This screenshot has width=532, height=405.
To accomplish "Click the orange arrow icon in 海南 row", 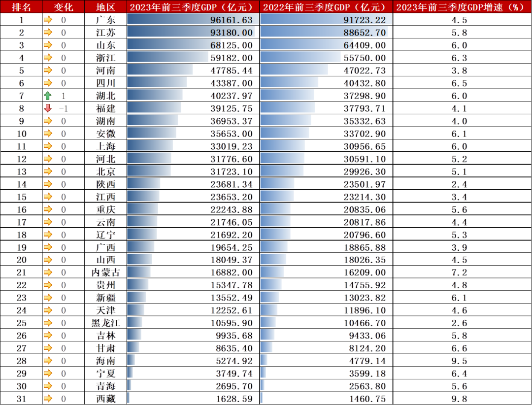I will [48, 361].
